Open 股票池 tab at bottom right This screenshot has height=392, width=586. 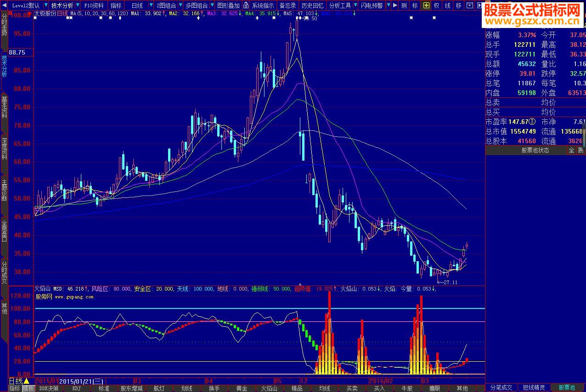(x=566, y=388)
